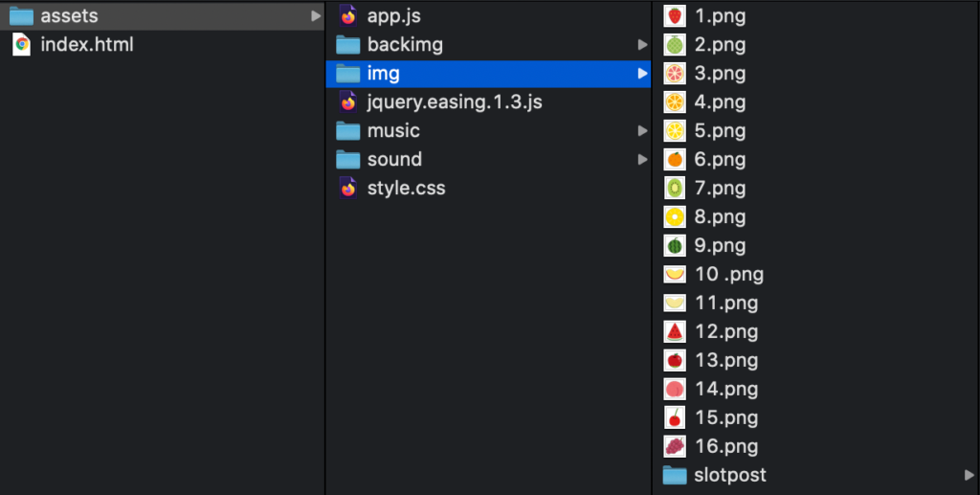Click the strawberry thumbnail icon for 1.png
This screenshot has width=980, height=495.
tap(675, 15)
